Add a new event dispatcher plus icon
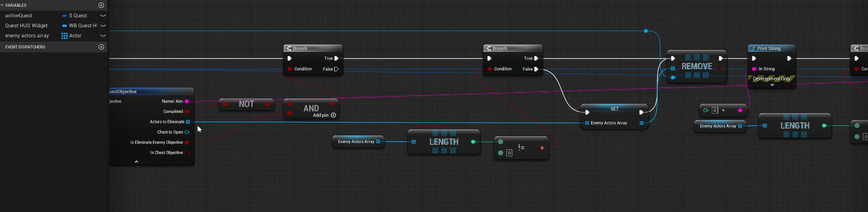This screenshot has width=868, height=212. click(101, 47)
